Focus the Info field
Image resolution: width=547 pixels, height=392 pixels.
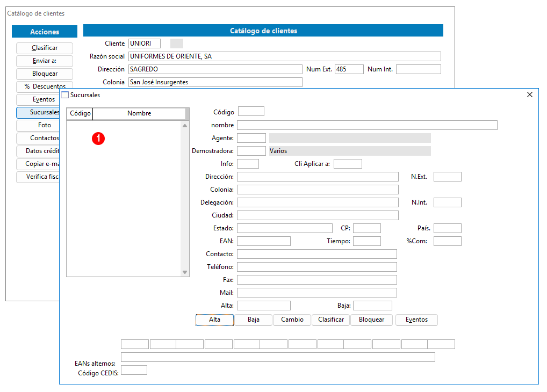coord(248,164)
